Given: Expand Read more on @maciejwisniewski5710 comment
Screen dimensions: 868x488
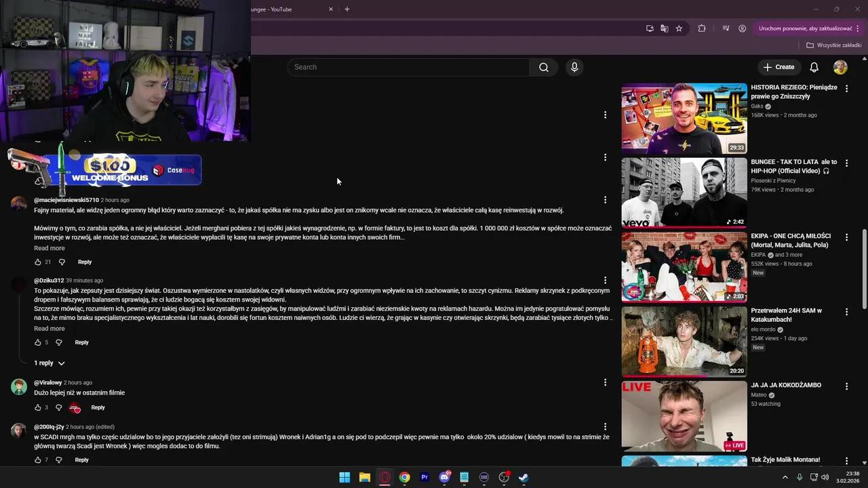Looking at the screenshot, I should (50, 248).
